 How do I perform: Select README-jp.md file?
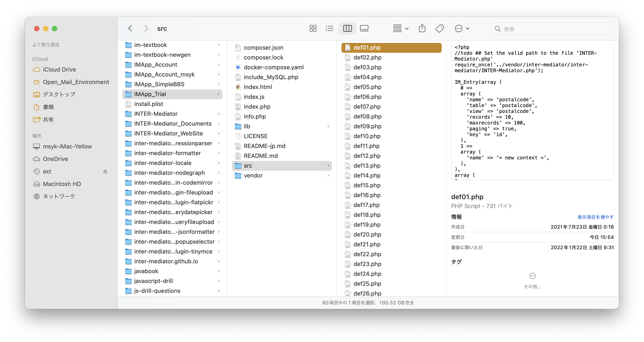282,146
